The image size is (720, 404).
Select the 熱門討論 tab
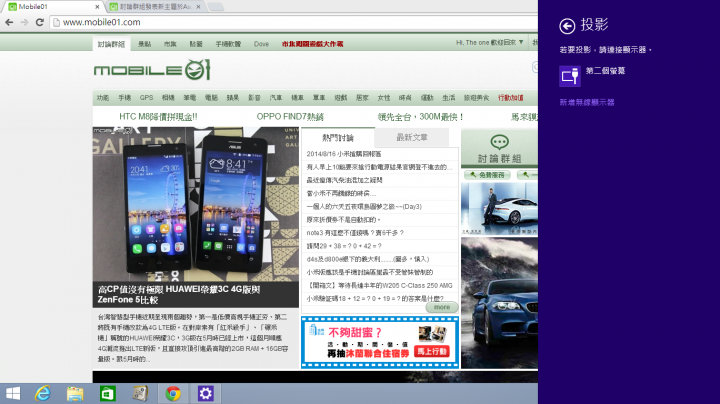[338, 138]
